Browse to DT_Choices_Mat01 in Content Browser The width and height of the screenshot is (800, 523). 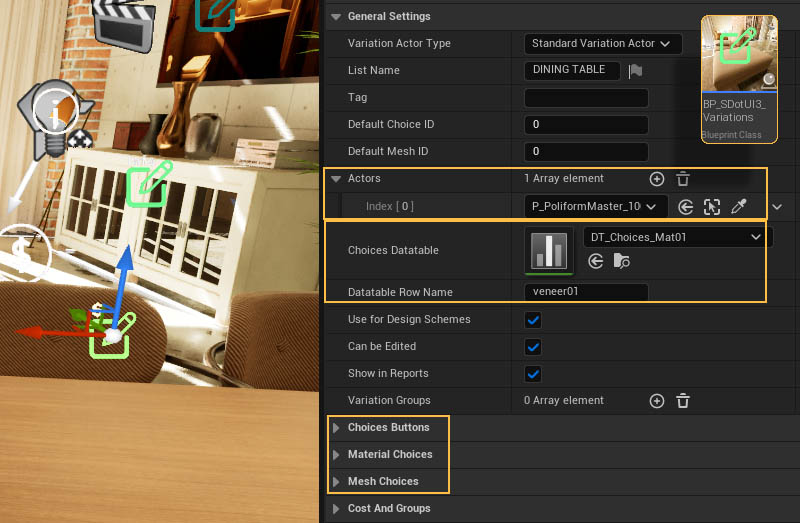622,261
